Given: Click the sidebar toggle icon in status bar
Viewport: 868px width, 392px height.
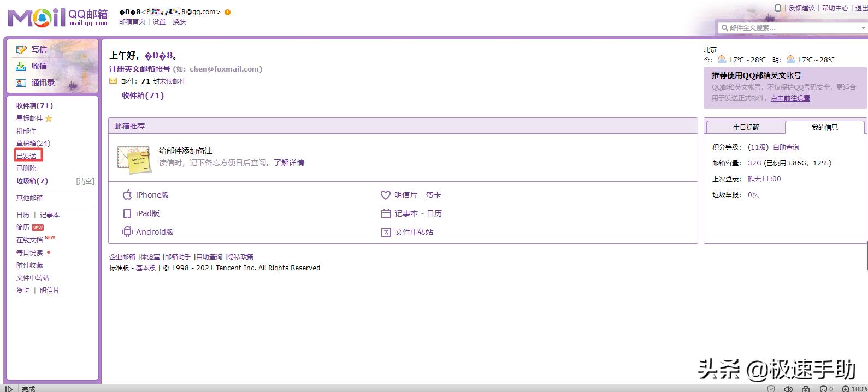Looking at the screenshot, I should point(9,389).
